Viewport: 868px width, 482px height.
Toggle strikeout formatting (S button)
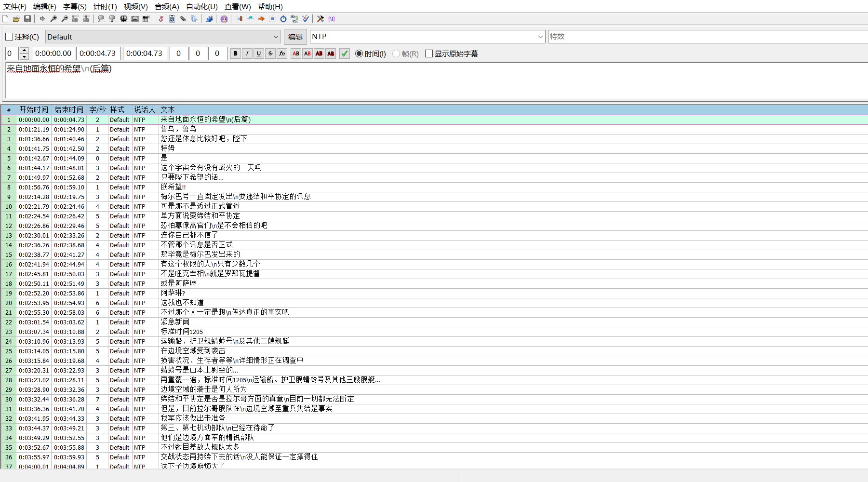(270, 54)
